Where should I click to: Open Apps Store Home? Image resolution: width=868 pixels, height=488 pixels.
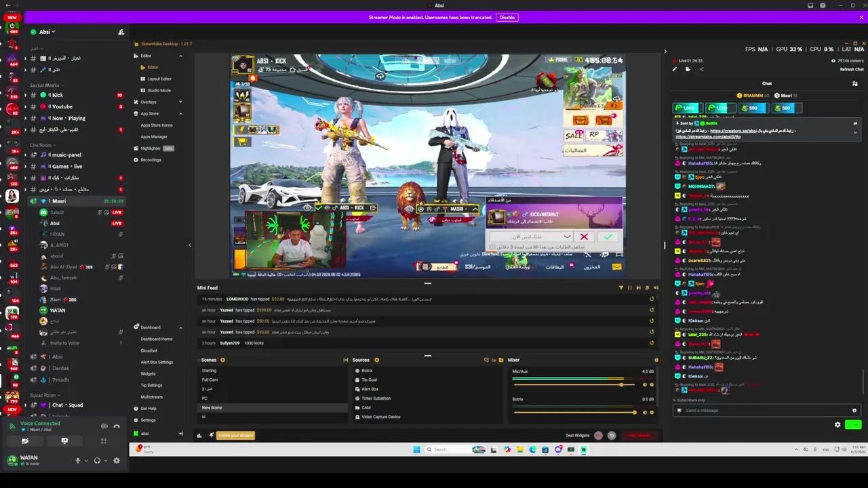[157, 125]
